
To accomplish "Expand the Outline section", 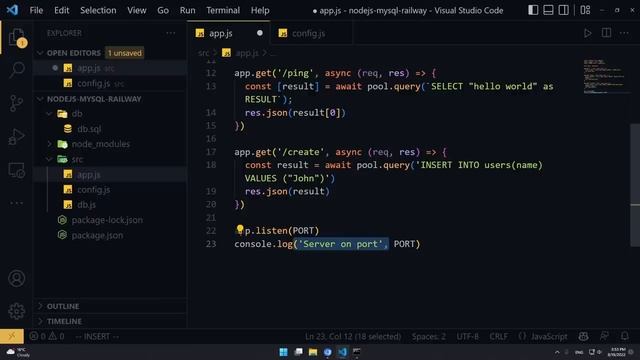I will tap(62, 306).
